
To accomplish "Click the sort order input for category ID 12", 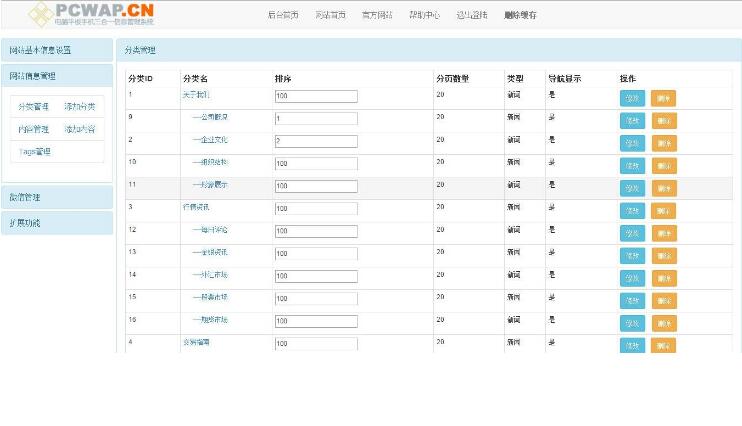I will click(x=316, y=231).
